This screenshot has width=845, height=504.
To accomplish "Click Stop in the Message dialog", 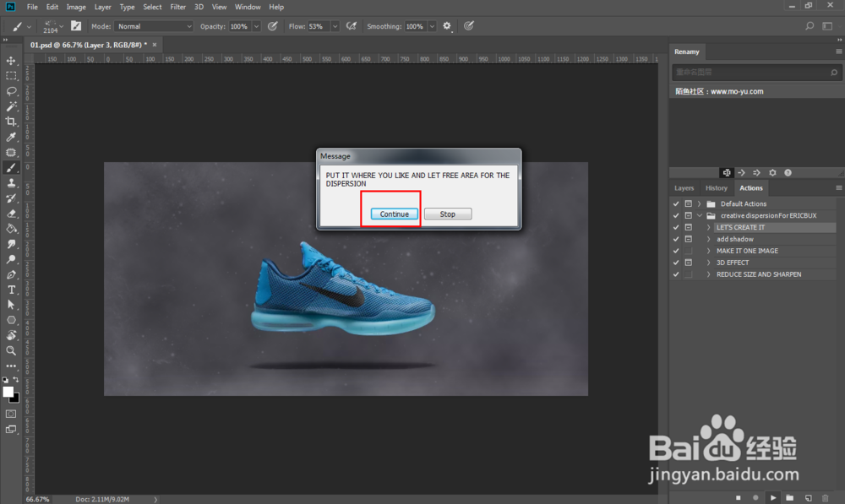I will pos(447,214).
